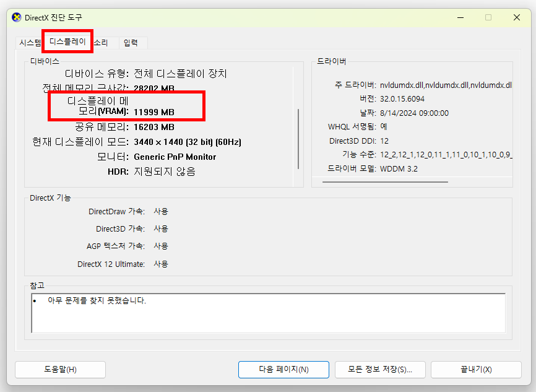Select the 디스플레이 tab
536x392 pixels.
67,41
